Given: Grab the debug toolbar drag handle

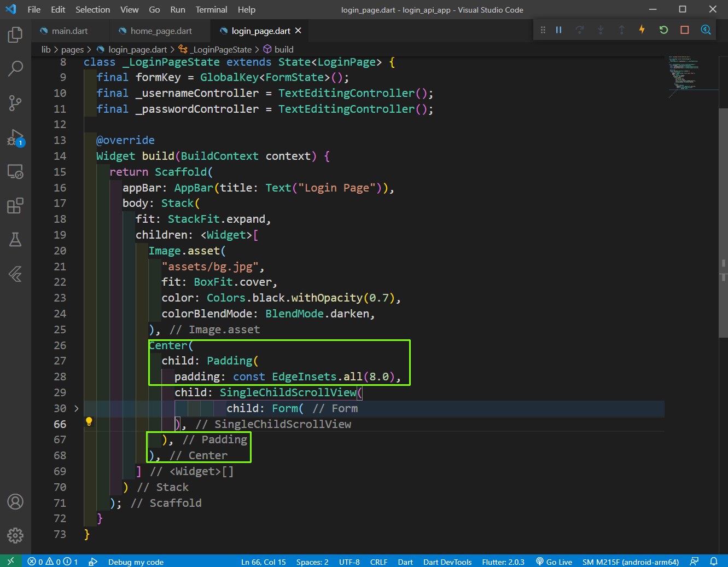Looking at the screenshot, I should (543, 30).
